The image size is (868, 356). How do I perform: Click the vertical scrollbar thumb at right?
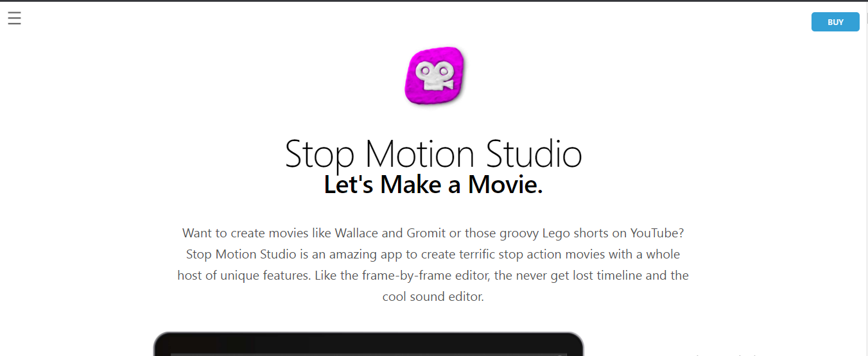pyautogui.click(x=867, y=18)
